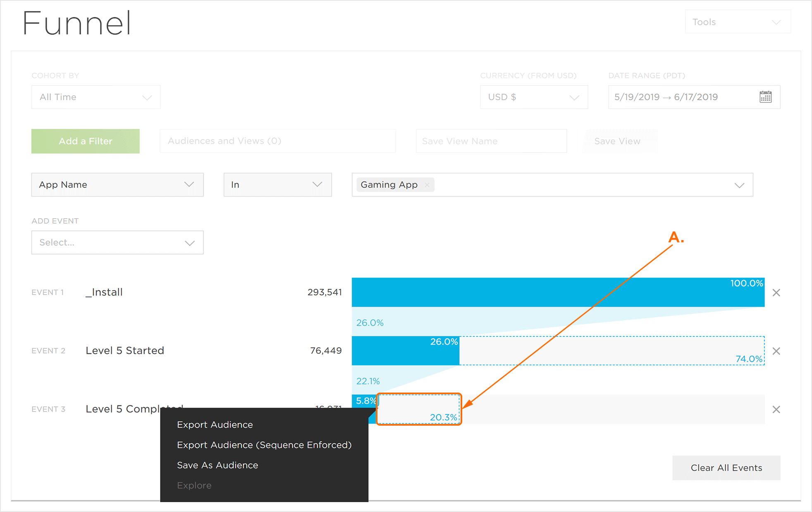Open the In operator dropdown
This screenshot has width=812, height=512.
pos(277,185)
